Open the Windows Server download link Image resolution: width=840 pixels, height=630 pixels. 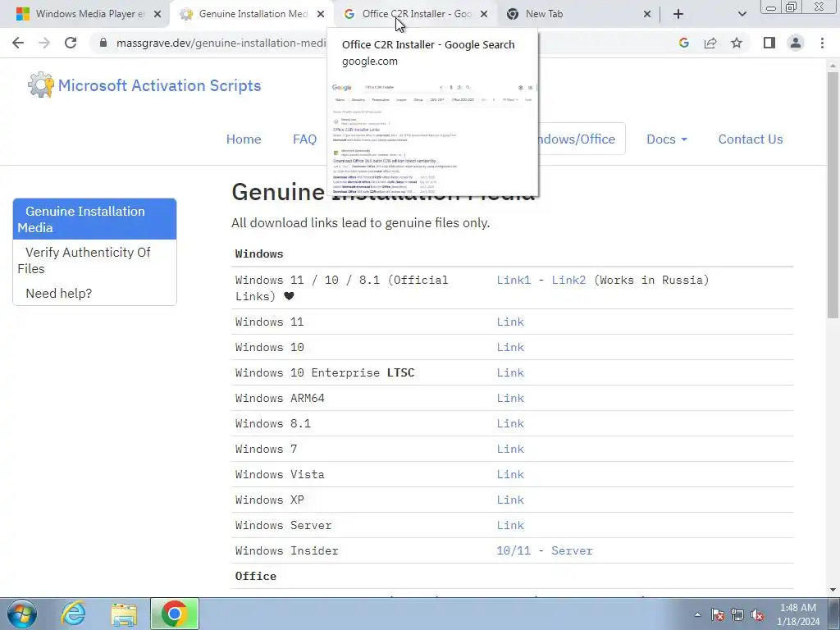tap(510, 526)
